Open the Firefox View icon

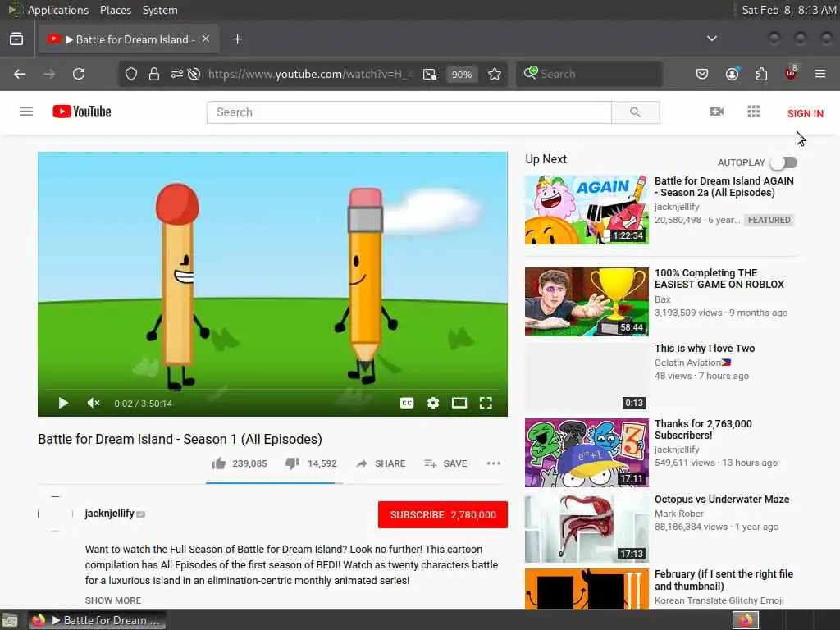click(x=16, y=39)
